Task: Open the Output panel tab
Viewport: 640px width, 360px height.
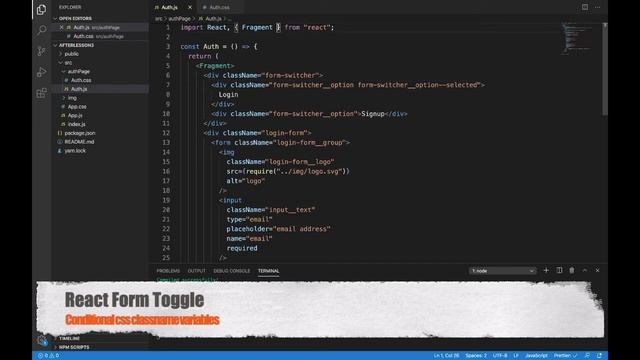Action: 196,271
